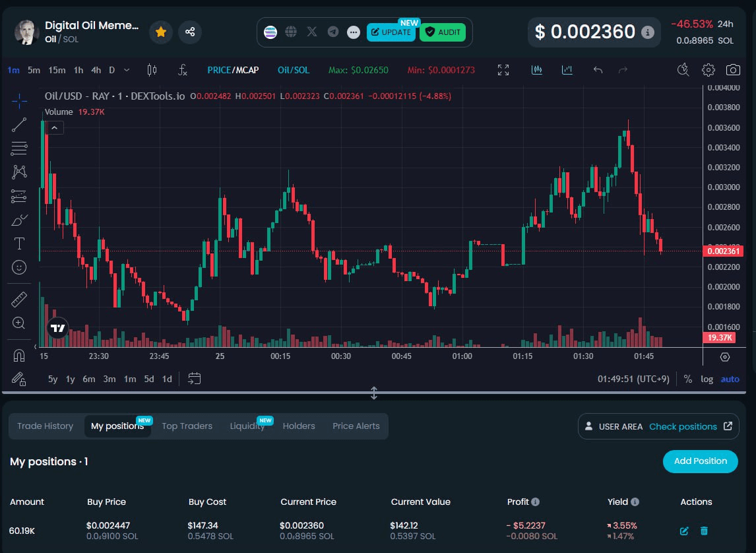
Task: Open the TradingView logo link
Action: click(58, 329)
